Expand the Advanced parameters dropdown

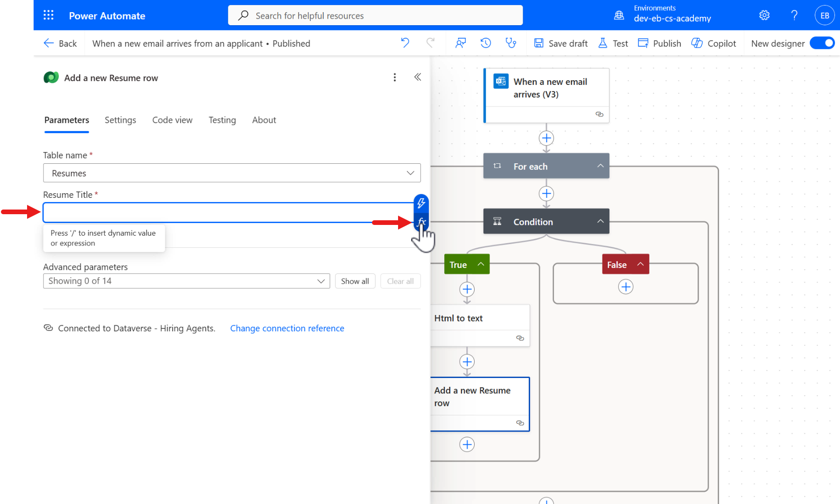[x=321, y=281]
